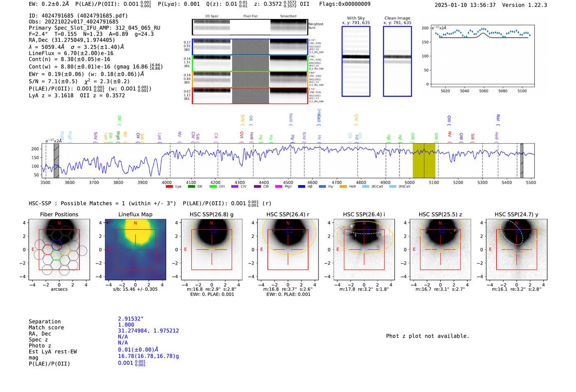Click Phot z plot not available message
Viewport: 576px width, 392px height.
pyautogui.click(x=427, y=336)
